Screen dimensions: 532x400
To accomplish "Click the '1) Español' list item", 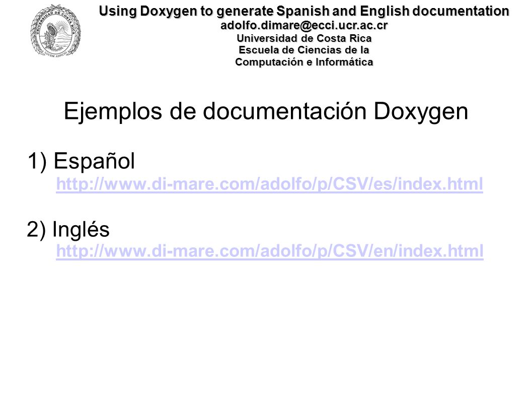I will point(81,161).
